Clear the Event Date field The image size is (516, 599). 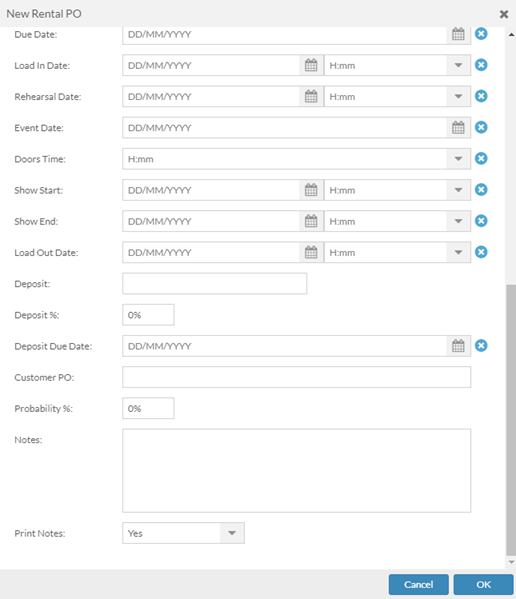[481, 127]
